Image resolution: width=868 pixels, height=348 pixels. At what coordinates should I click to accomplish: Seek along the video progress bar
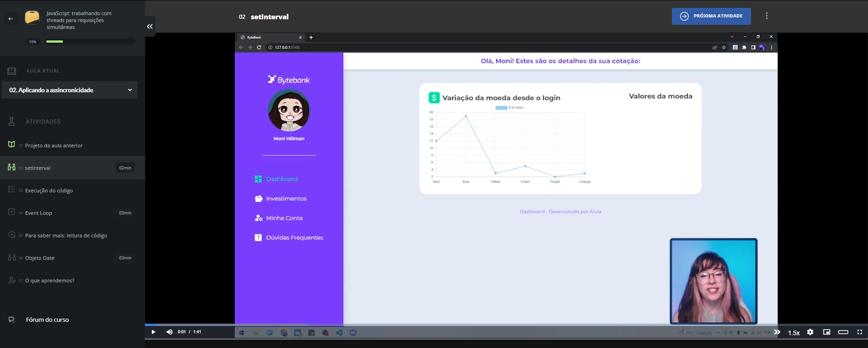click(506, 325)
